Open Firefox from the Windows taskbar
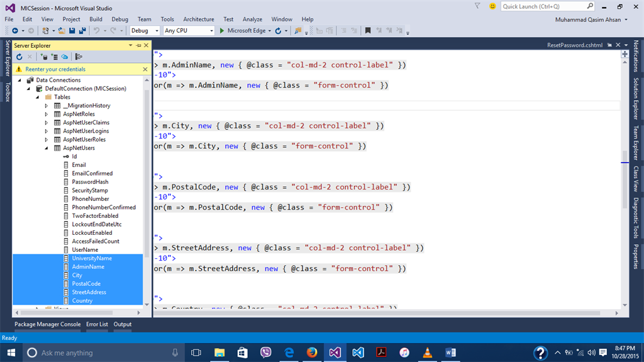This screenshot has height=362, width=644. (x=311, y=353)
